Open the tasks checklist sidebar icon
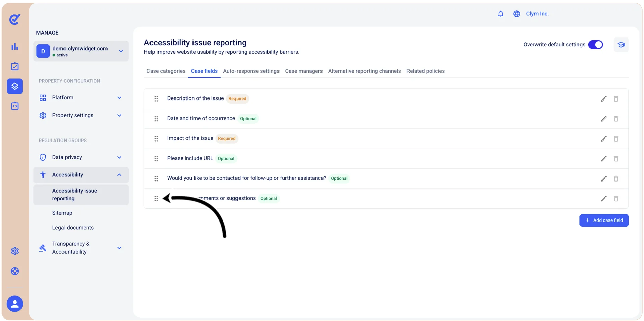 pyautogui.click(x=15, y=66)
